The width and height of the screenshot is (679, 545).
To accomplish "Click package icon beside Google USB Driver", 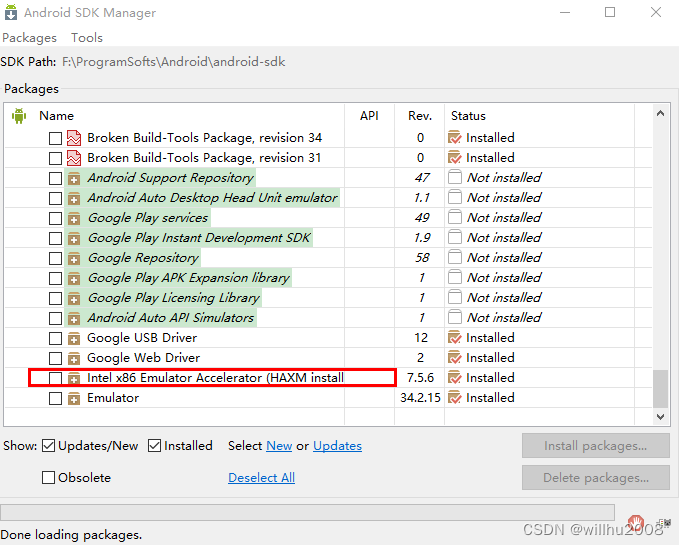I will pos(74,338).
